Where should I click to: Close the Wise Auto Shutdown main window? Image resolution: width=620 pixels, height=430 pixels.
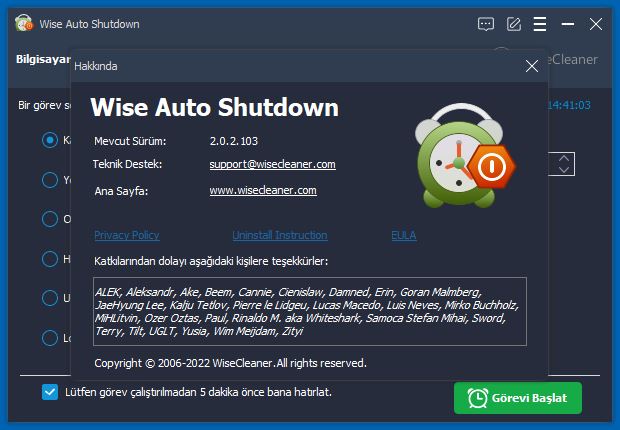coord(595,24)
